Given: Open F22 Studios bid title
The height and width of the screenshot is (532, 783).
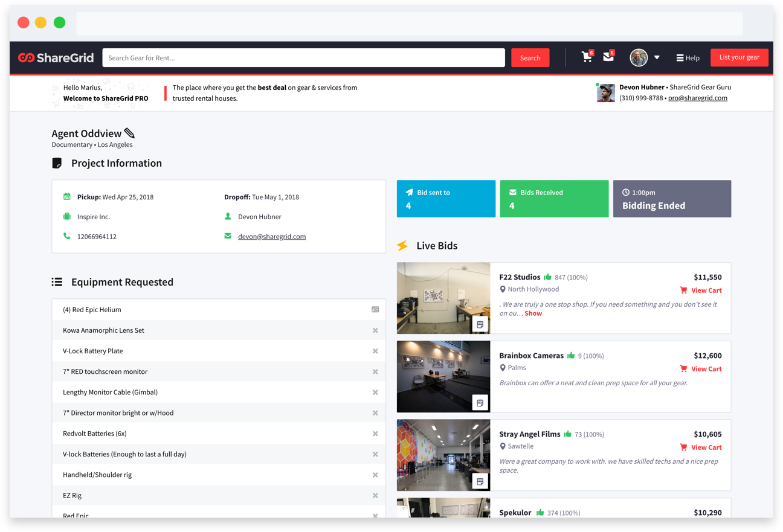Looking at the screenshot, I should [x=520, y=277].
